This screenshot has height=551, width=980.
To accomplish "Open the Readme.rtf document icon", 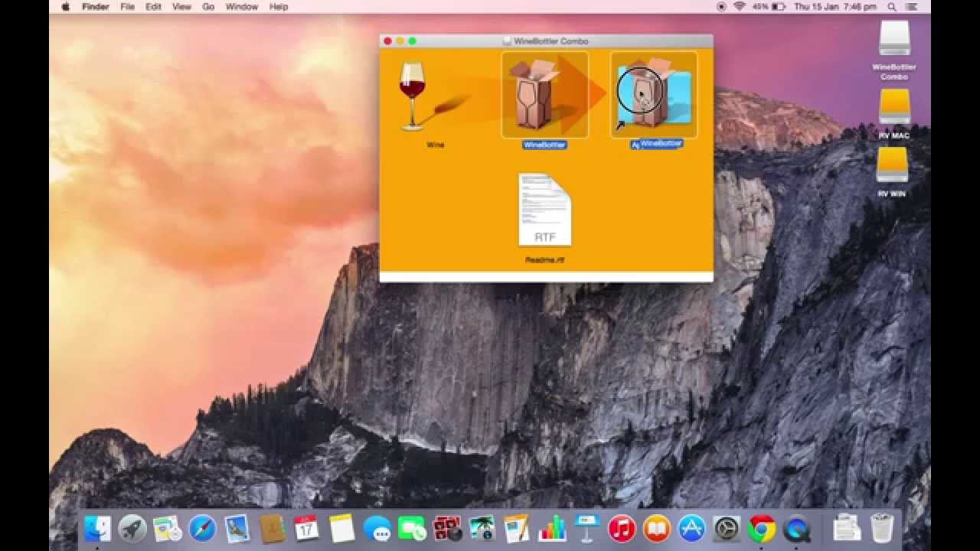I will click(x=544, y=209).
